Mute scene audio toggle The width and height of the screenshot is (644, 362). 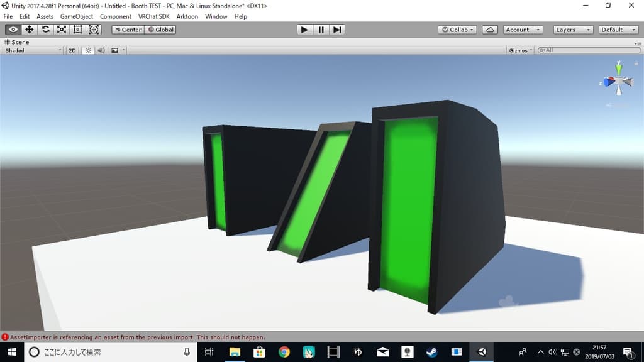pos(101,50)
